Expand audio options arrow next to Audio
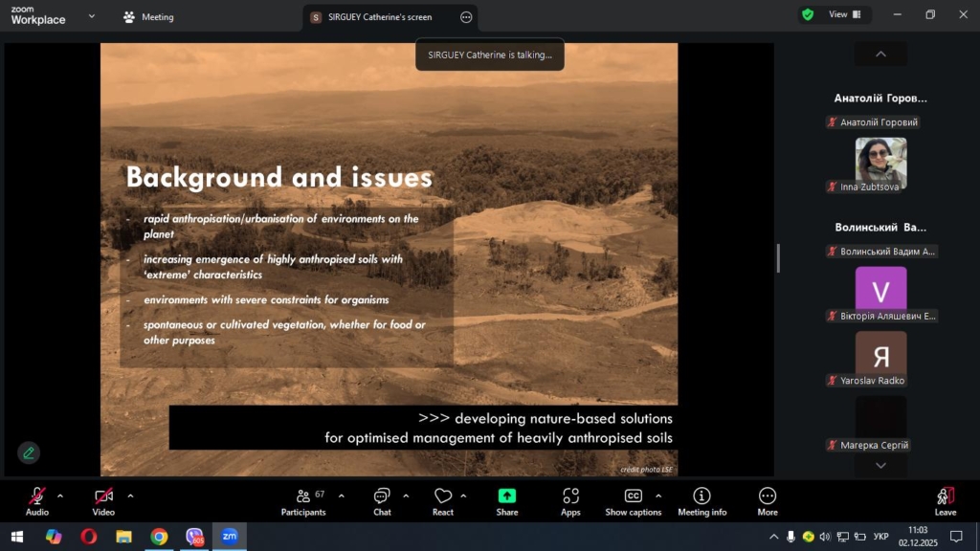Viewport: 980px width, 551px height. point(60,496)
